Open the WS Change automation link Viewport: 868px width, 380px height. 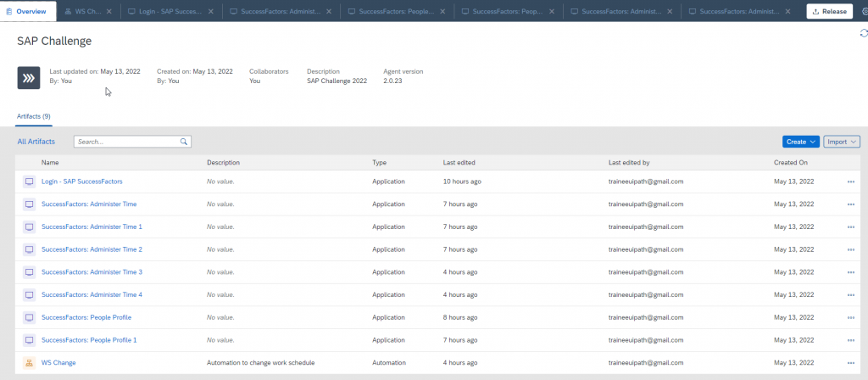pyautogui.click(x=58, y=363)
